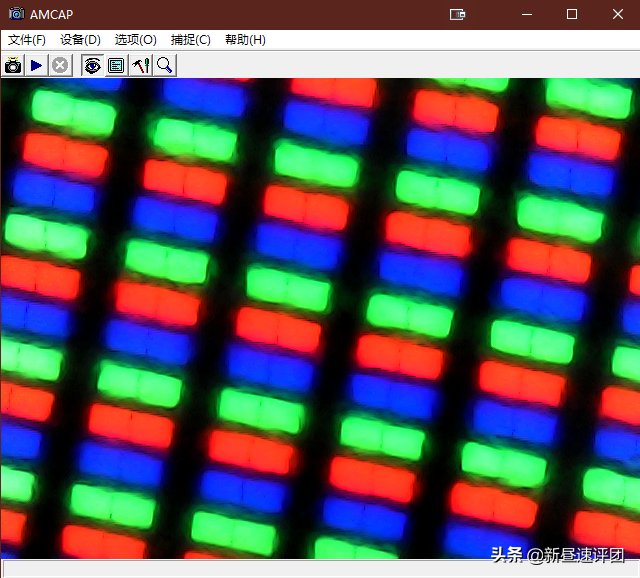Click the compact overlay title bar icon

457,15
